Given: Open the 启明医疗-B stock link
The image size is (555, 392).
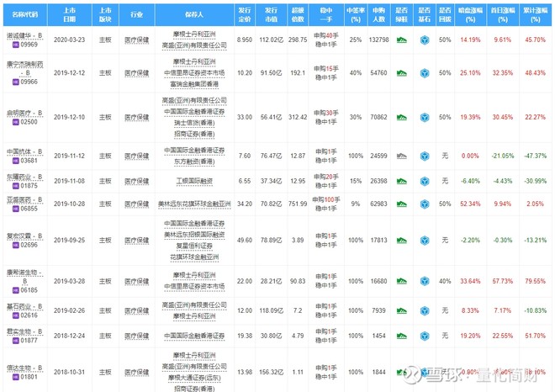Looking at the screenshot, I should tap(24, 113).
